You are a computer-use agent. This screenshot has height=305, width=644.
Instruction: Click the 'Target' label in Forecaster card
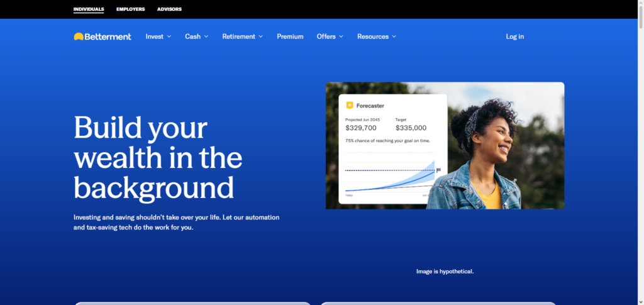[x=401, y=120]
